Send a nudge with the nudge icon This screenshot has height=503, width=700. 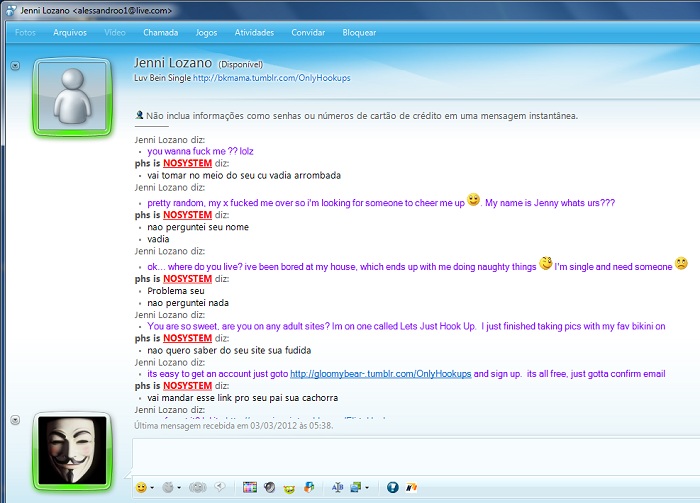point(198,487)
